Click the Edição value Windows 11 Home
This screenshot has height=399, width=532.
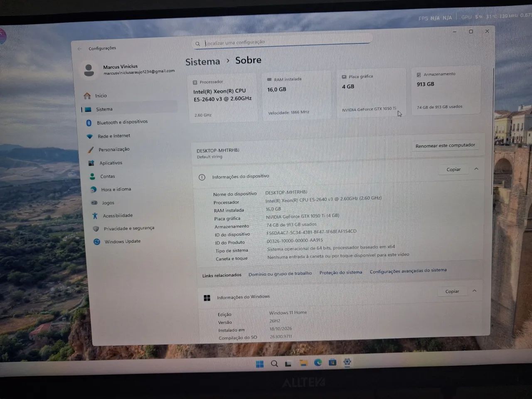click(288, 313)
